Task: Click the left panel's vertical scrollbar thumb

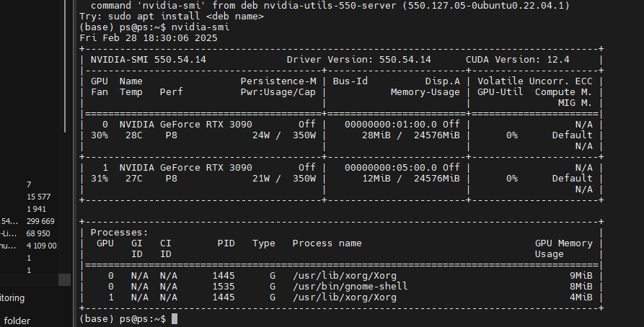Action: [x=65, y=66]
